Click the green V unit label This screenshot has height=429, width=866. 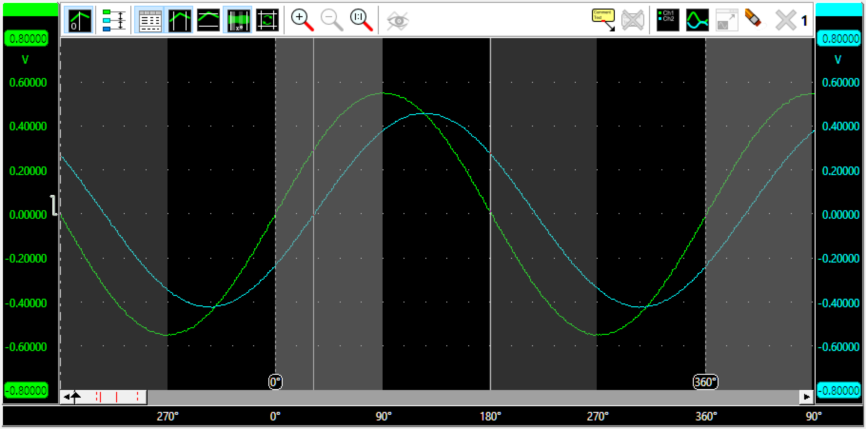coord(25,59)
